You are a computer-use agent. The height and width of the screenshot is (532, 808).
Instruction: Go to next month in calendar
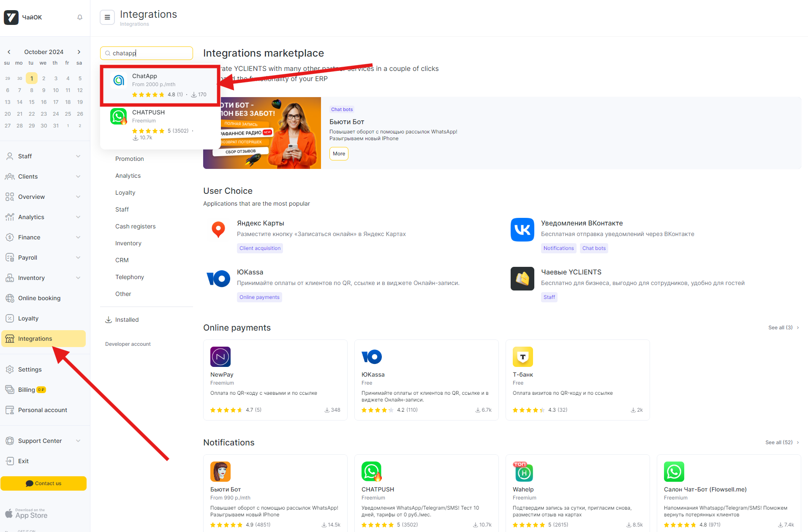tap(79, 52)
